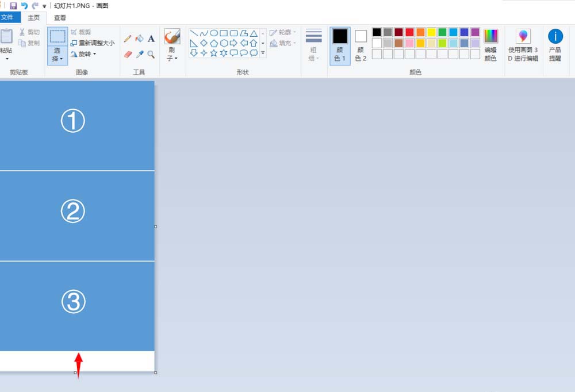Pick the pink color swatch
This screenshot has width=575, height=392.
click(409, 43)
